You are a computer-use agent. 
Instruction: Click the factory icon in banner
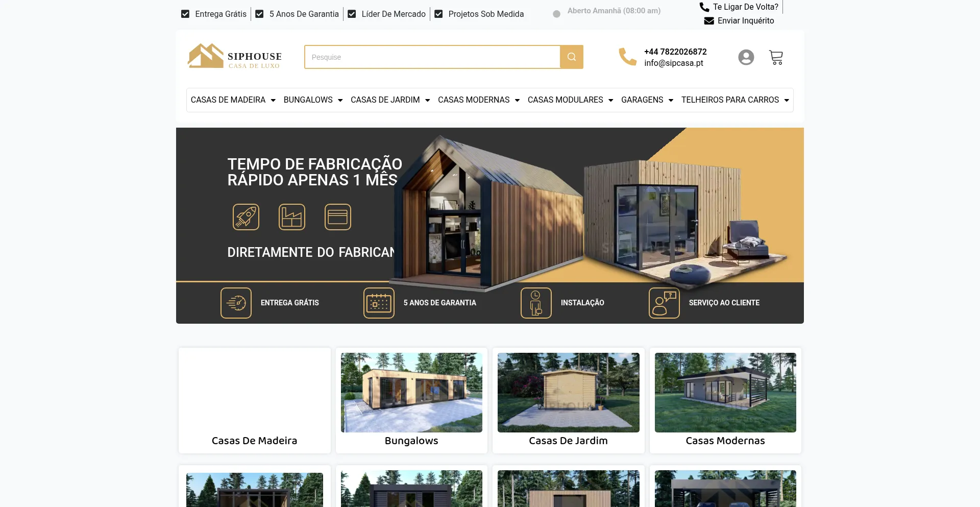[x=292, y=217]
